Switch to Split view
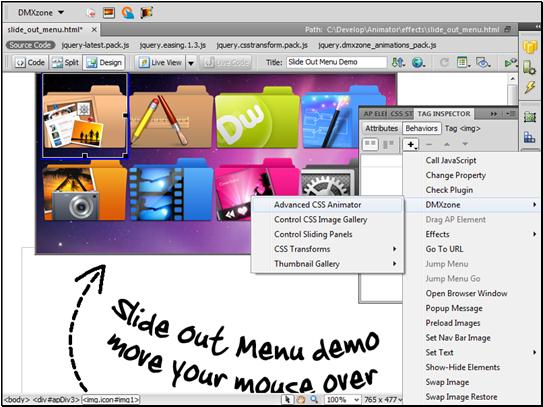Image resolution: width=543 pixels, height=407 pixels. 65,63
